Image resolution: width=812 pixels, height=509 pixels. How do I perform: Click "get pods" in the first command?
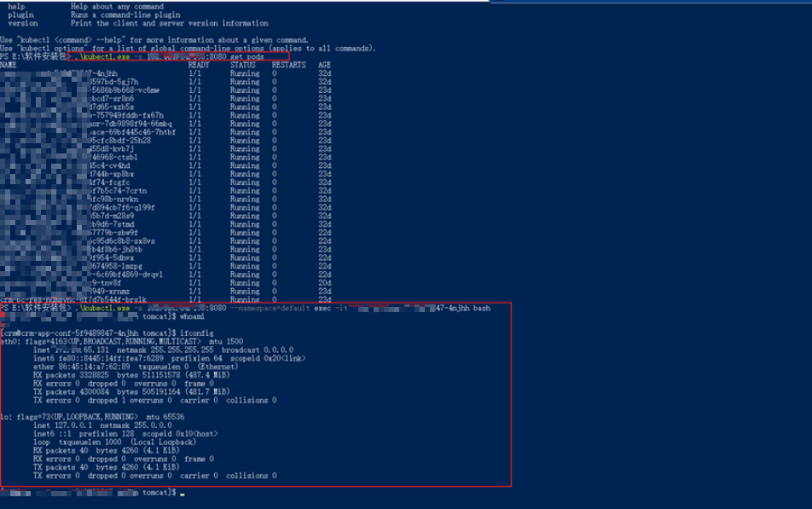click(x=247, y=57)
